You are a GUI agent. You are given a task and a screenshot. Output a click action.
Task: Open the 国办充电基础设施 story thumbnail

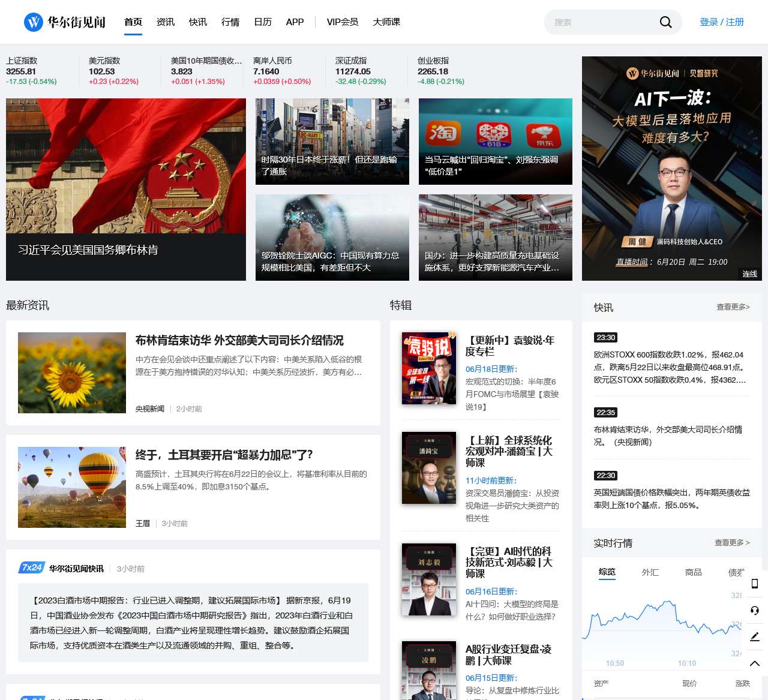[x=496, y=238]
